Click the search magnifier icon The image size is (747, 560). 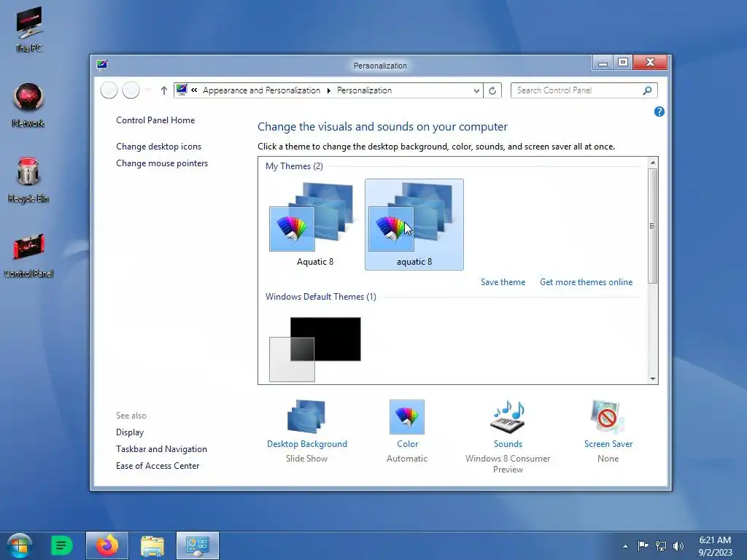tap(647, 90)
